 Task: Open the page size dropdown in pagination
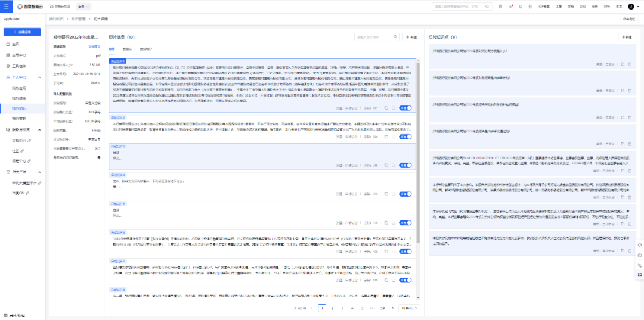pyautogui.click(x=408, y=308)
